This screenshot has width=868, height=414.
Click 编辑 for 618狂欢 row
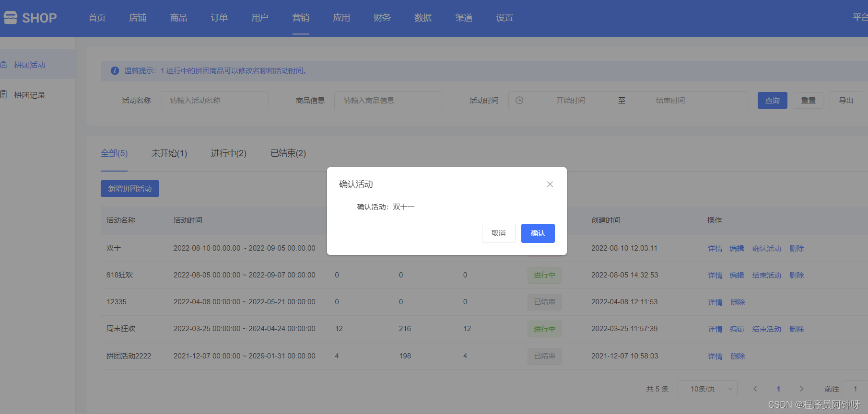pyautogui.click(x=737, y=276)
